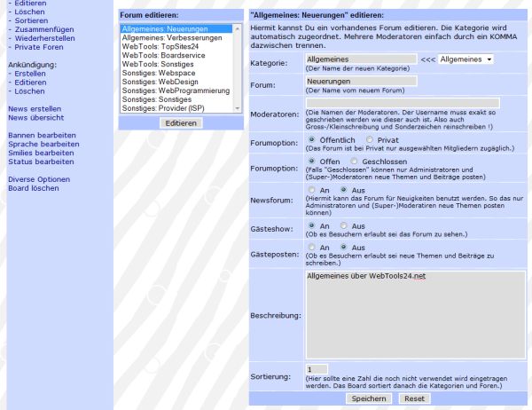Select 'Allgemeines: Neuerungen' in forum list
The width and height of the screenshot is (532, 410).
coord(176,29)
